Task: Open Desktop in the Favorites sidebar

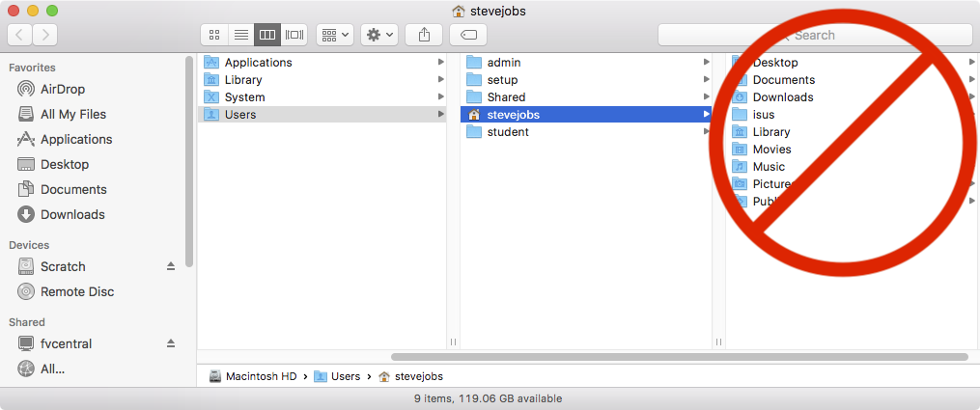Action: (x=51, y=164)
